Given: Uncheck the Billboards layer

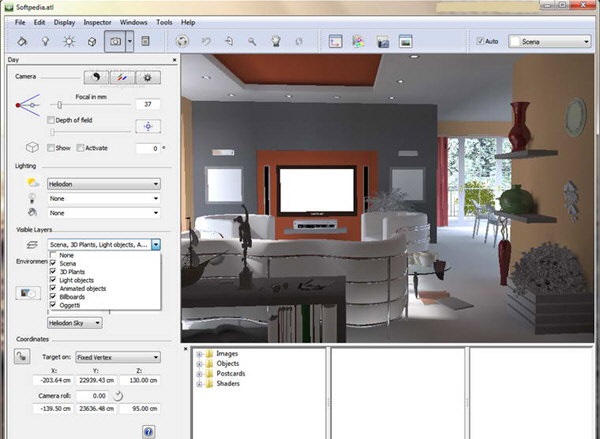Looking at the screenshot, I should tap(53, 297).
